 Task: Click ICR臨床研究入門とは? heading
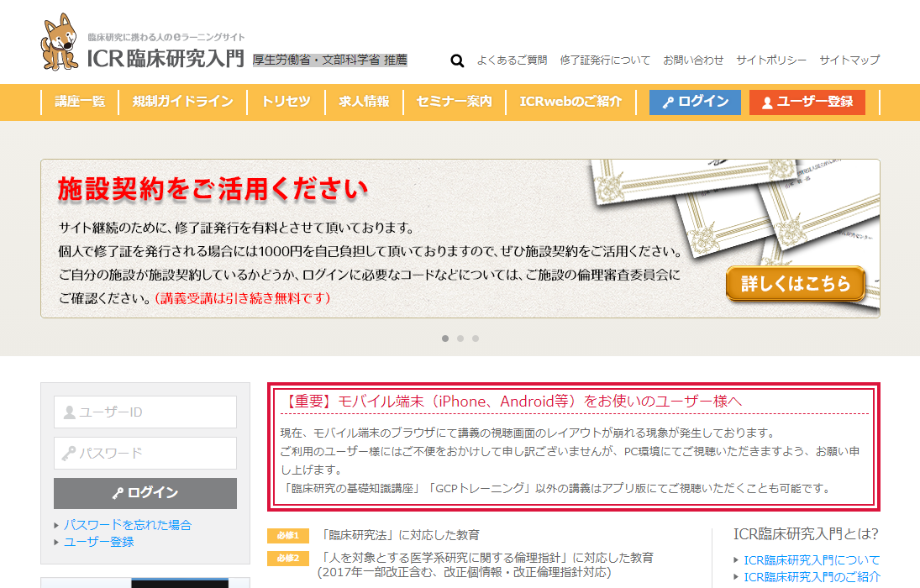tap(806, 534)
